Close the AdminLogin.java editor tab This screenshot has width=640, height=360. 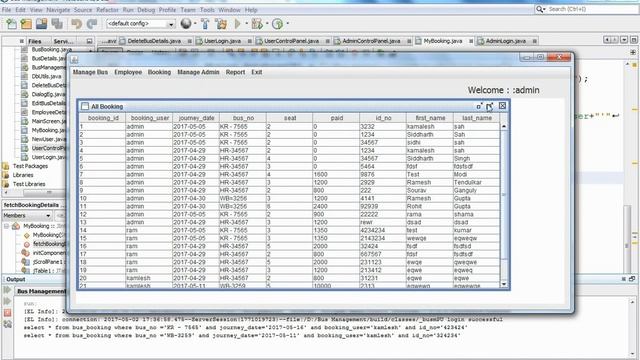coord(534,41)
